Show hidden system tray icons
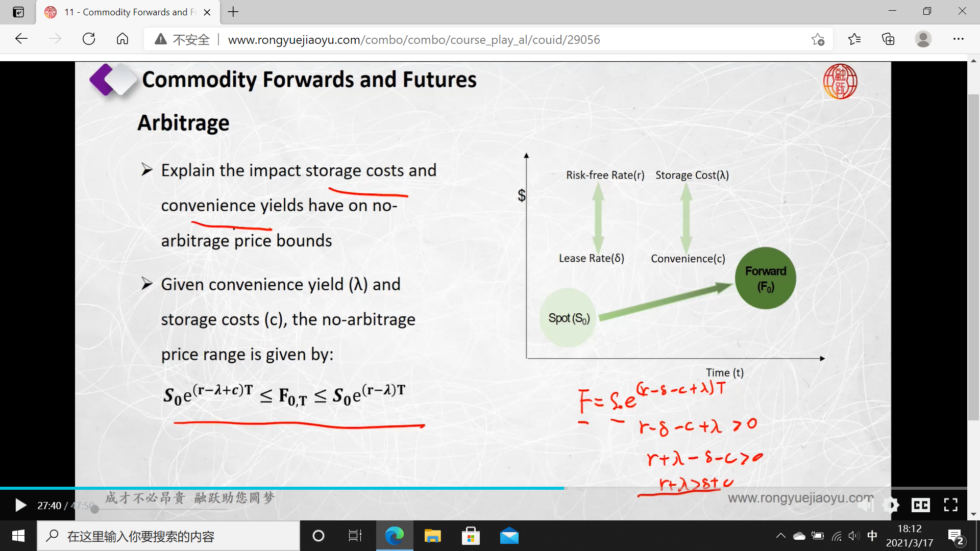The height and width of the screenshot is (551, 980). tap(780, 536)
